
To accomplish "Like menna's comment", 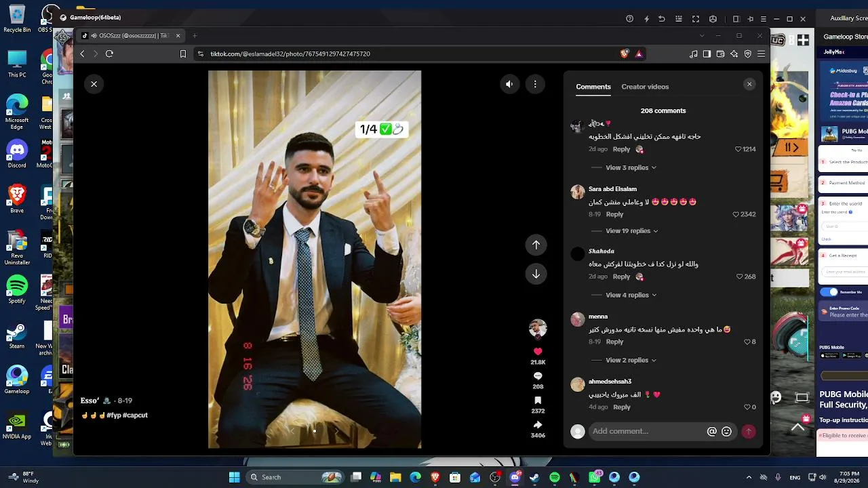I will tap(747, 342).
